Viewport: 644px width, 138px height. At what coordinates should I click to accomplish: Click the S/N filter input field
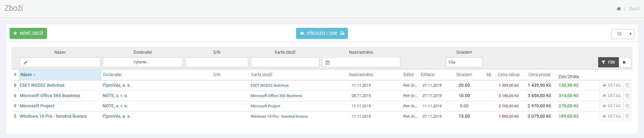click(x=217, y=62)
